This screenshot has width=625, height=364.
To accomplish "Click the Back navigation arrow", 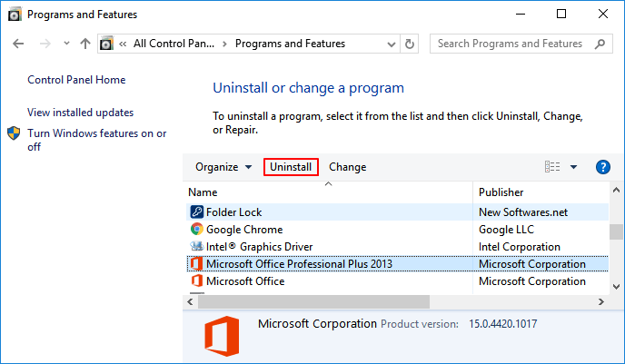I will click(20, 44).
